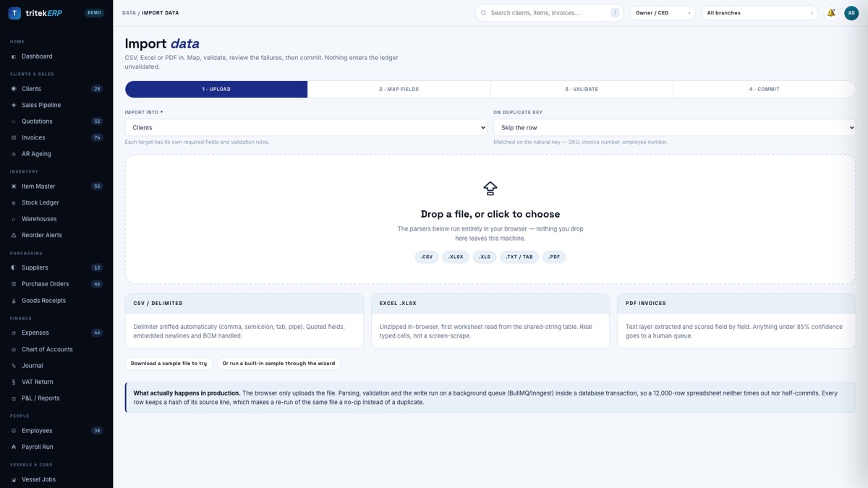Viewport: 868px width, 488px height.
Task: Click the CSV / DELIMITED card heading
Action: 158,304
